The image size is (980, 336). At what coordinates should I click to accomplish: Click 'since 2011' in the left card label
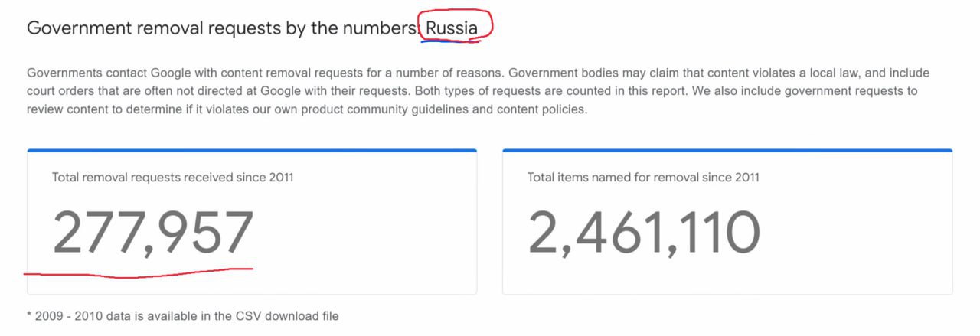[x=264, y=178]
